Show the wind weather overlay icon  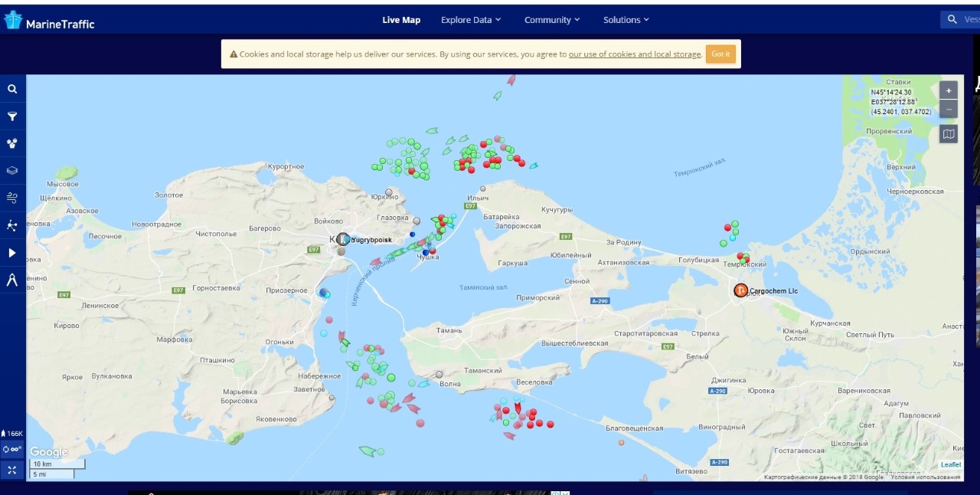pyautogui.click(x=12, y=198)
